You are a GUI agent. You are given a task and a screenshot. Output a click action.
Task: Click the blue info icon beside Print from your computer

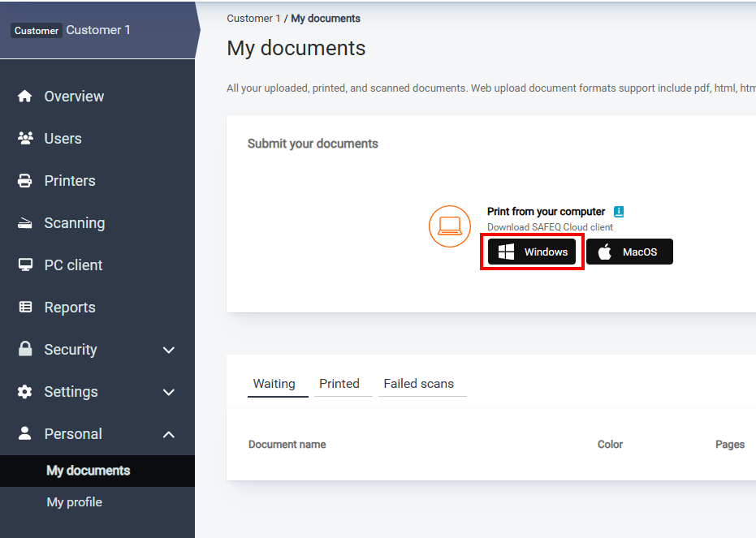619,212
